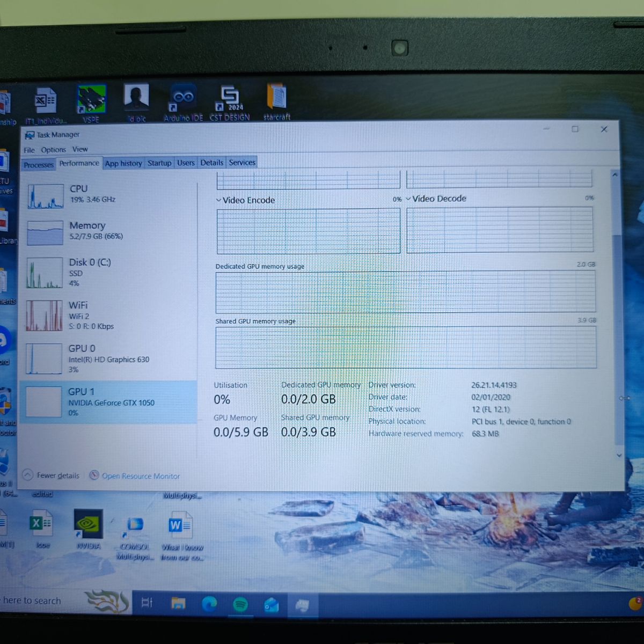Switch to the Processes tab
Viewport: 644px width, 644px height.
coord(39,165)
